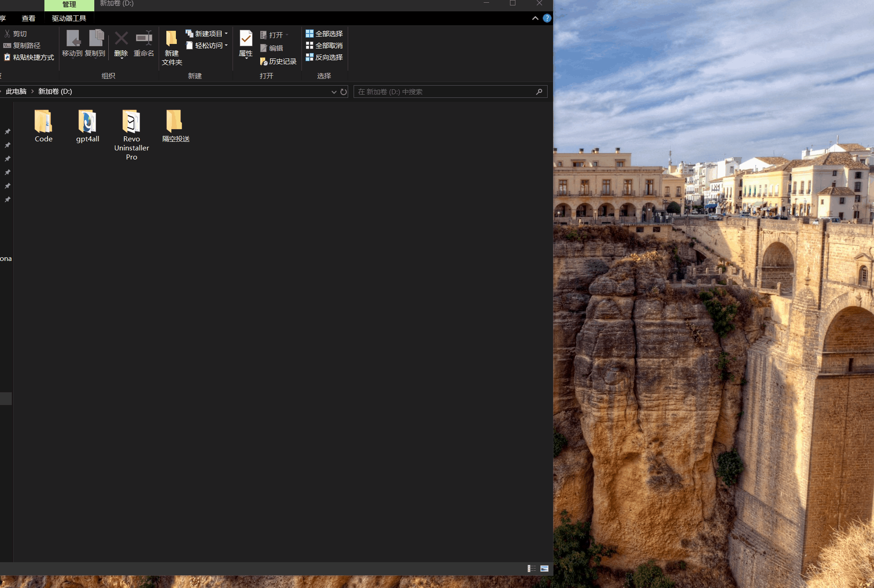Click the Rename (重命名) icon

click(144, 39)
